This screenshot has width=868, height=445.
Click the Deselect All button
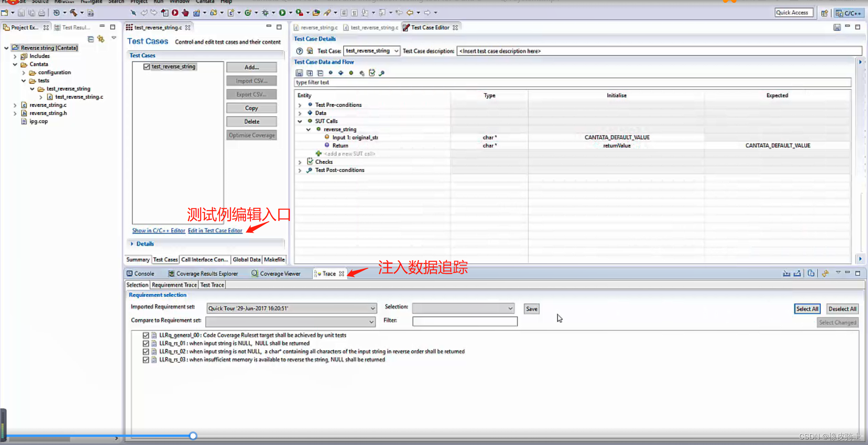842,309
